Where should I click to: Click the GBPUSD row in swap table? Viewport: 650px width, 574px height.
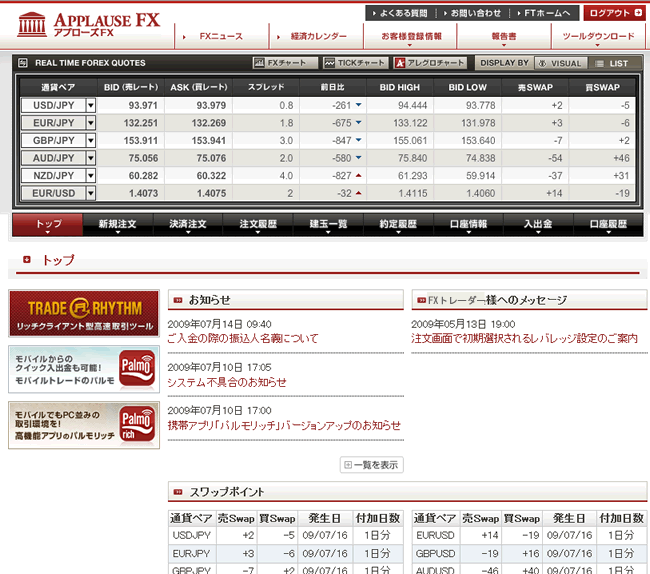click(x=528, y=554)
